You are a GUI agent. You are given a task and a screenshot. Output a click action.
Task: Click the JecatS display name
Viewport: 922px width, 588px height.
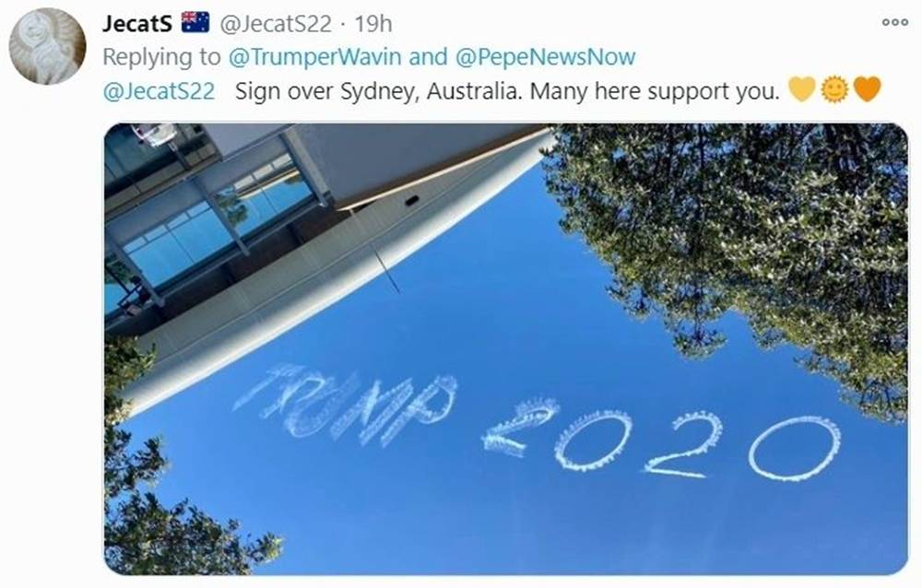[137, 22]
